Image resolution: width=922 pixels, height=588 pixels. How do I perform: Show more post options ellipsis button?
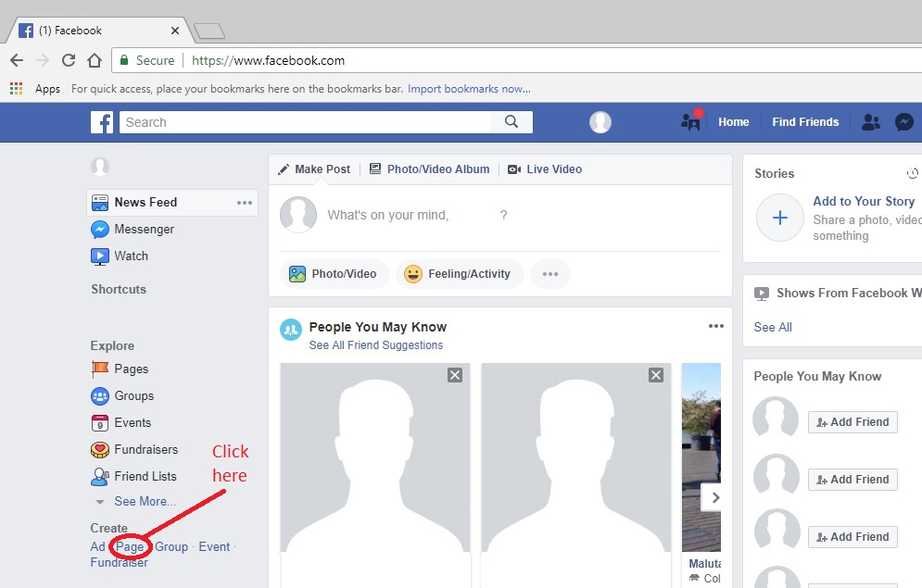[x=550, y=274]
